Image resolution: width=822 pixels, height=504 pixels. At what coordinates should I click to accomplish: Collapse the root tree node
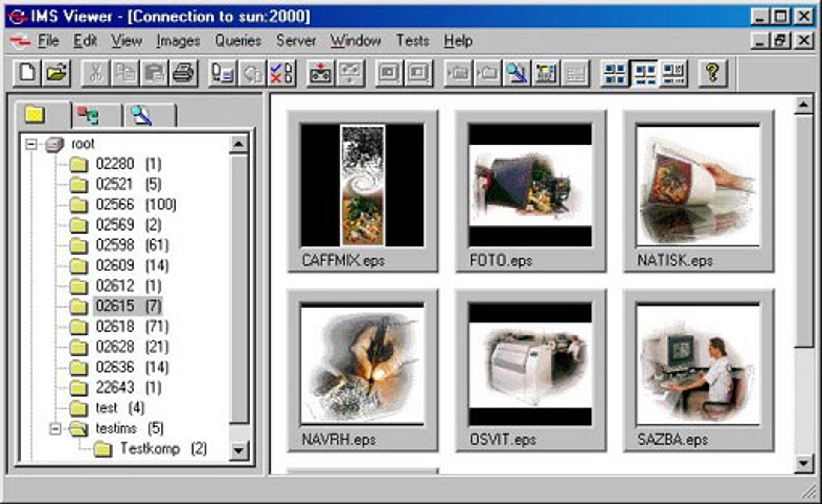coord(31,144)
